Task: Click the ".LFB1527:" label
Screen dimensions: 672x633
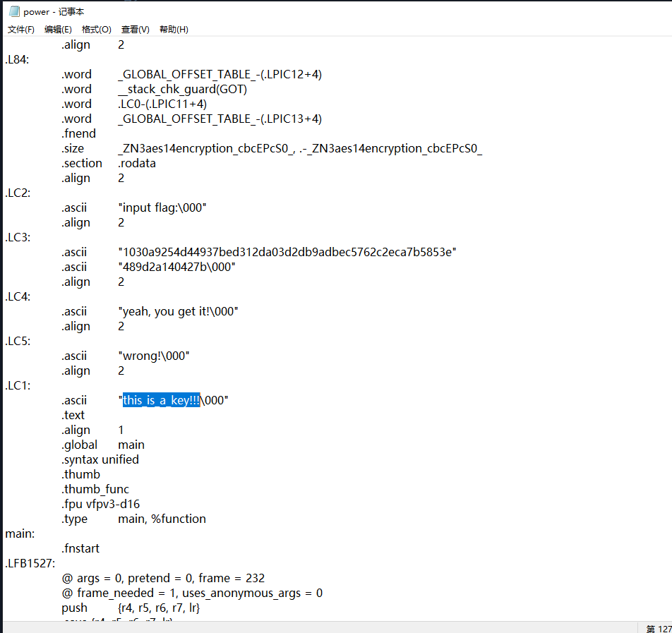Action: tap(30, 564)
